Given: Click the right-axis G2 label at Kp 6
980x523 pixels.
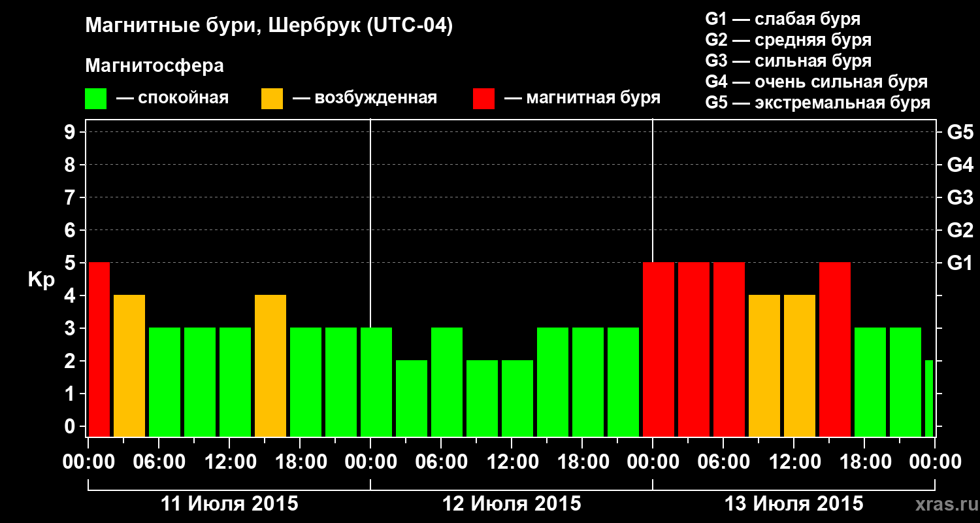Looking at the screenshot, I should (x=960, y=231).
